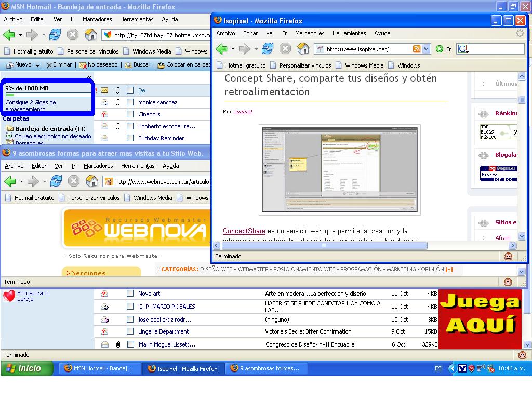Reload the Webnova article page
532x399 pixels.
point(56,181)
